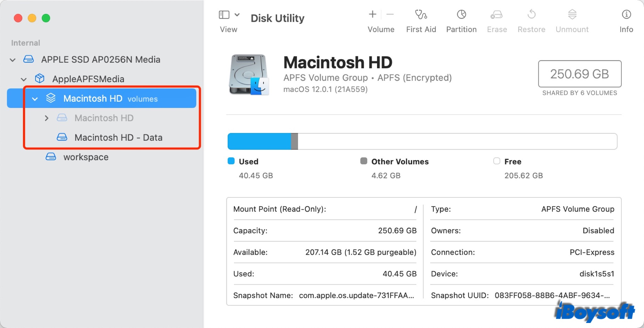Select the Macintosh HD - Data volume

pyautogui.click(x=118, y=138)
